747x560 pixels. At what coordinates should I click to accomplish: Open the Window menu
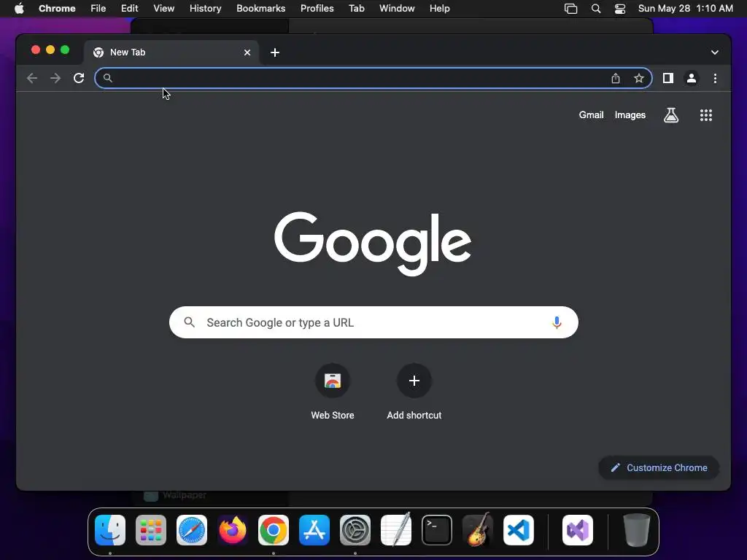pos(397,9)
